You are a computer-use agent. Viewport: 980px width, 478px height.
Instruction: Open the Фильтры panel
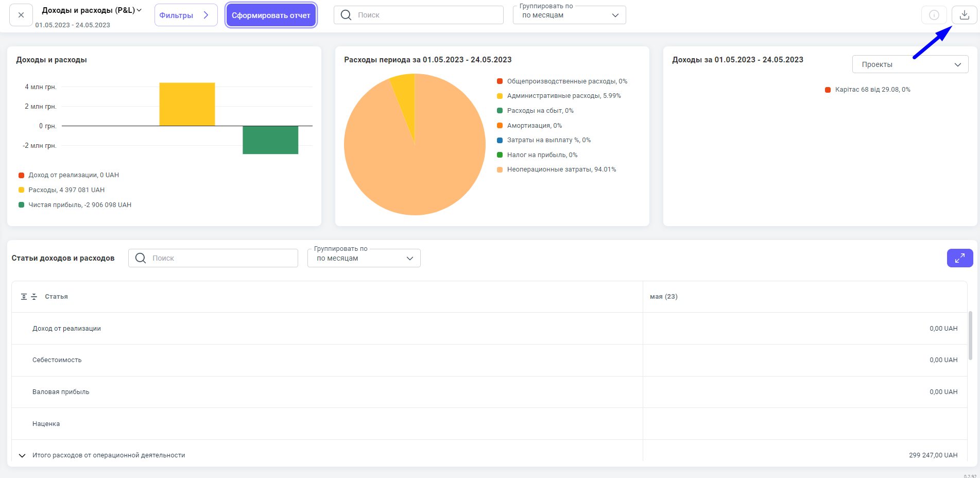point(185,15)
